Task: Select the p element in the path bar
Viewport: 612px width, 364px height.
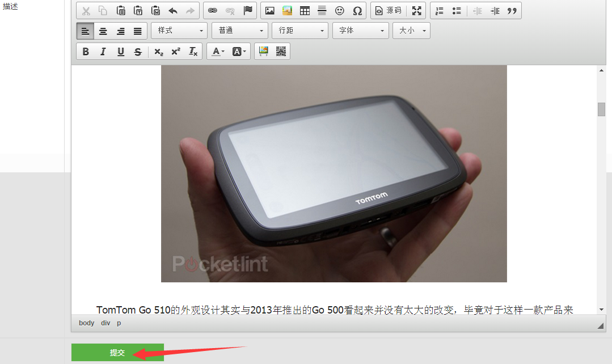Action: tap(119, 323)
